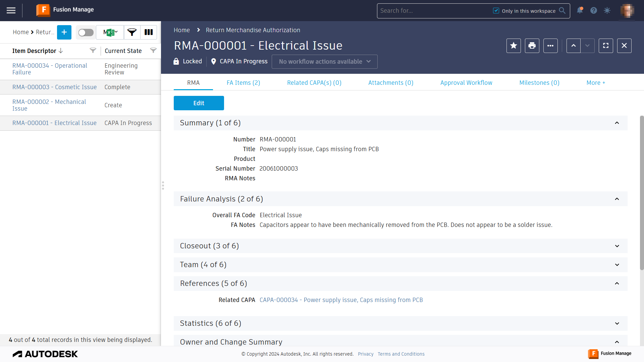This screenshot has height=362, width=644.
Task: Open the Approval Workflow tab
Action: tap(466, 83)
